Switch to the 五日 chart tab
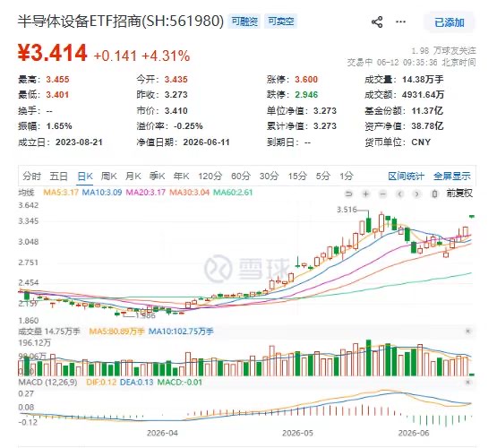 [58, 176]
